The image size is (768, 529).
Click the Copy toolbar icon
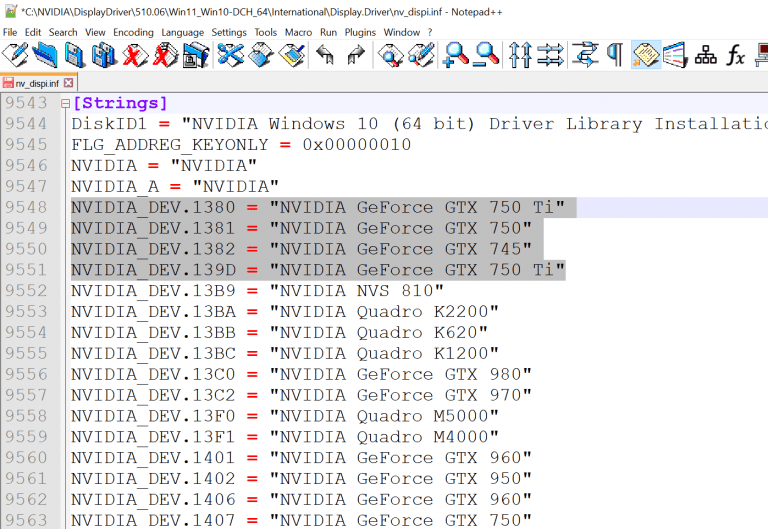coord(261,54)
